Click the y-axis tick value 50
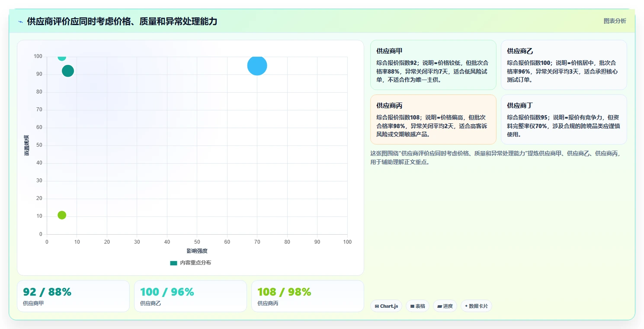Image resolution: width=644 pixels, height=329 pixels. pyautogui.click(x=39, y=145)
